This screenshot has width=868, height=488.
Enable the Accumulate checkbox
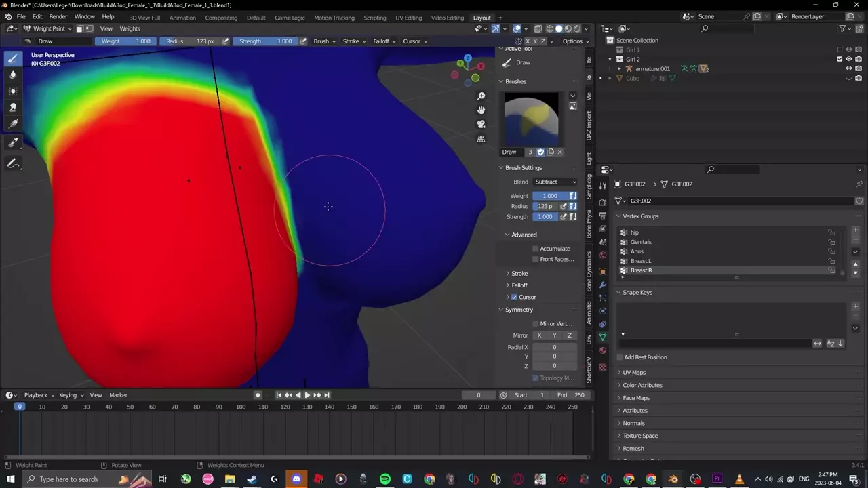coord(535,249)
